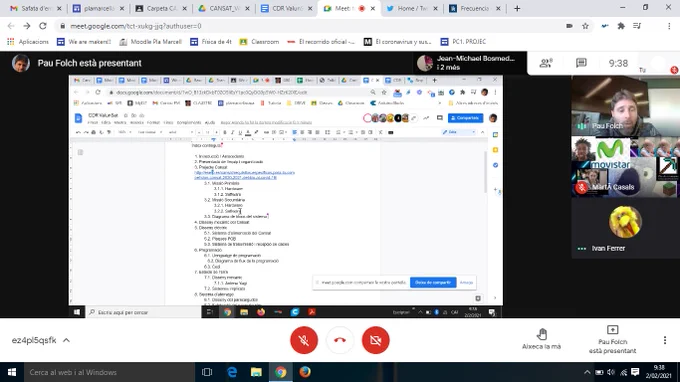Screen dimensions: 680x382
Task: Switch to CDR ValunSat Docs tab
Action: (286, 8)
